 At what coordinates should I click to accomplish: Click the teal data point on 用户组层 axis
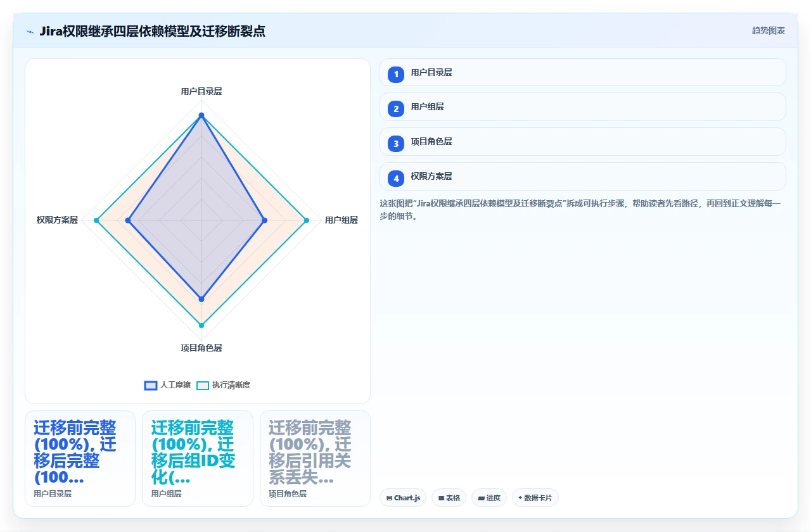[307, 220]
